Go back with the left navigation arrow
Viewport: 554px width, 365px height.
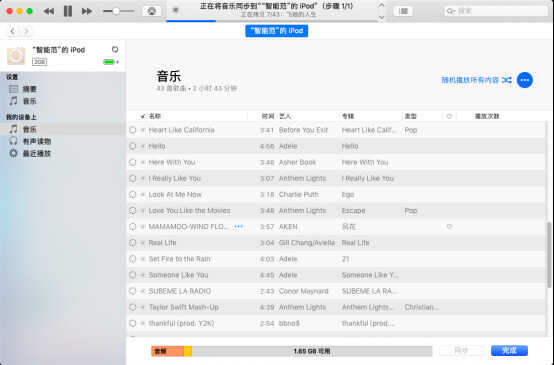[12, 31]
